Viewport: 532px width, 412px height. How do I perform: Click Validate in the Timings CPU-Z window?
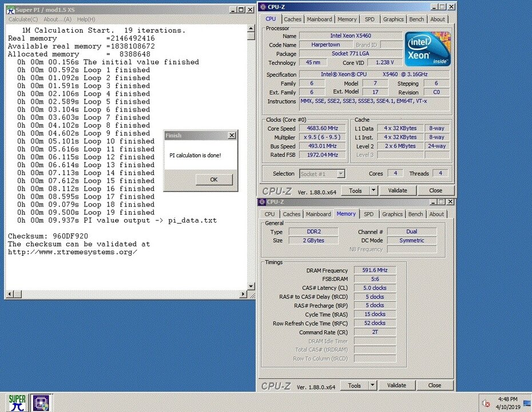[x=396, y=386]
